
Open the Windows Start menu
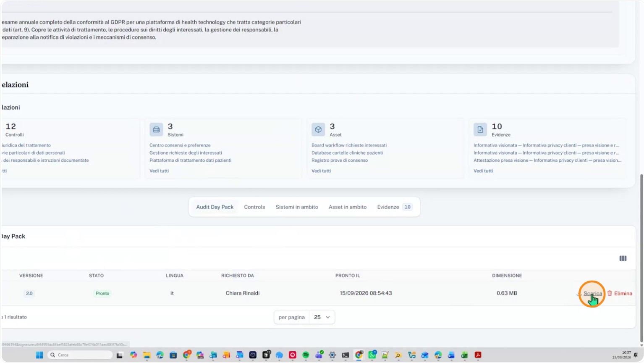pos(39,355)
